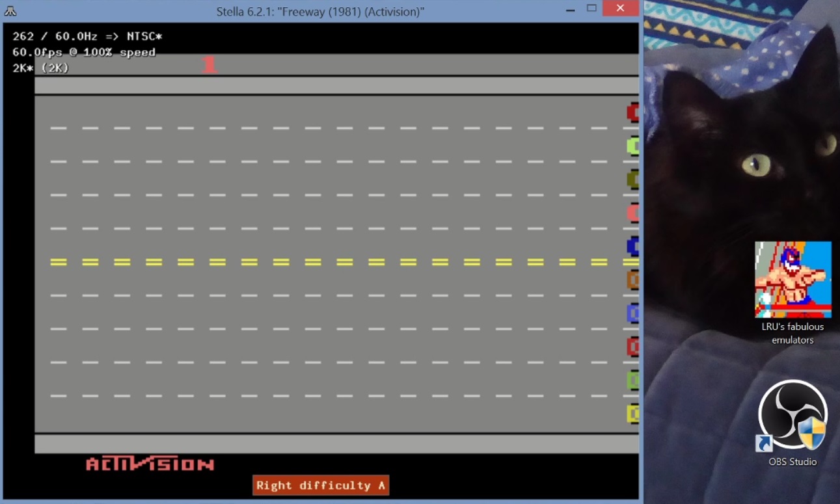Click the '2K* (2K)' overlay text
Screen dimensions: 840x504
(40, 68)
